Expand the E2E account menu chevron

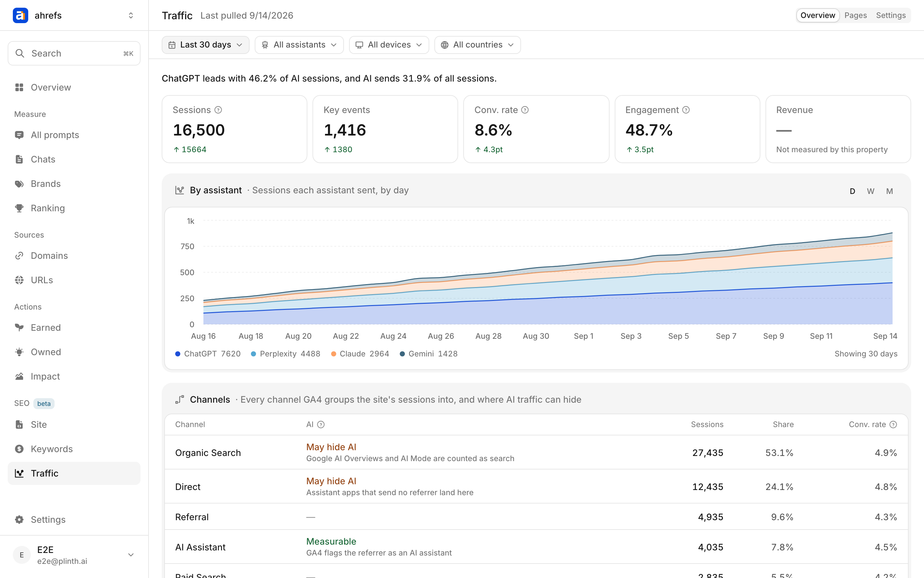[131, 555]
